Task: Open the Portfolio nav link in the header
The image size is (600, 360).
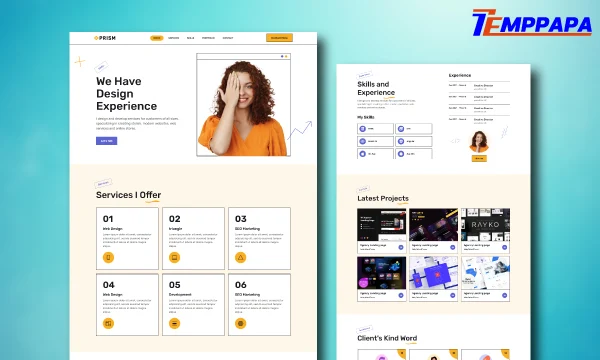Action: pos(208,38)
